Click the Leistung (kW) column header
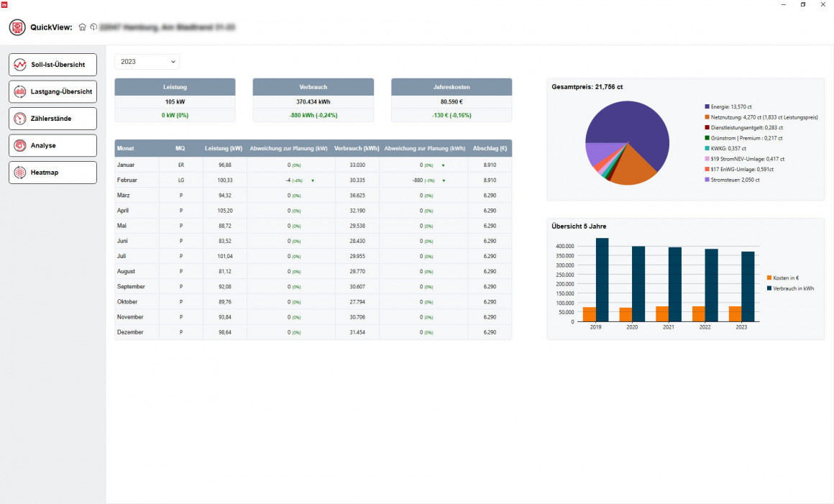This screenshot has width=834, height=504. pos(223,149)
